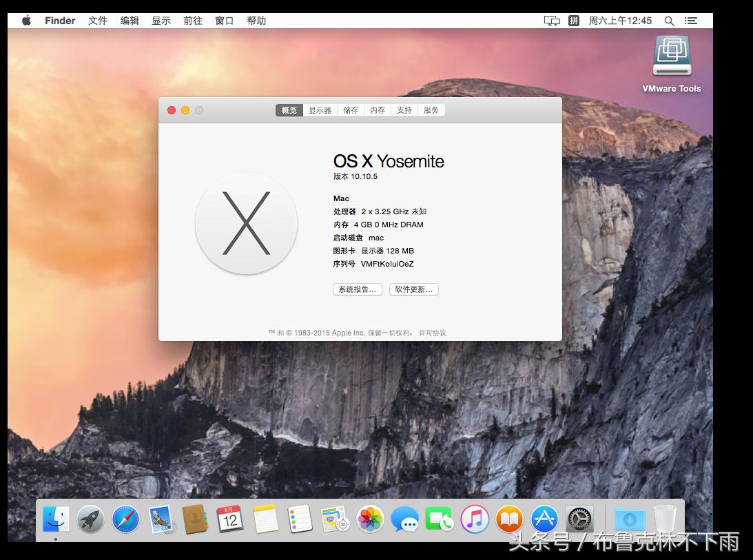Open the 前往 menu

point(193,21)
